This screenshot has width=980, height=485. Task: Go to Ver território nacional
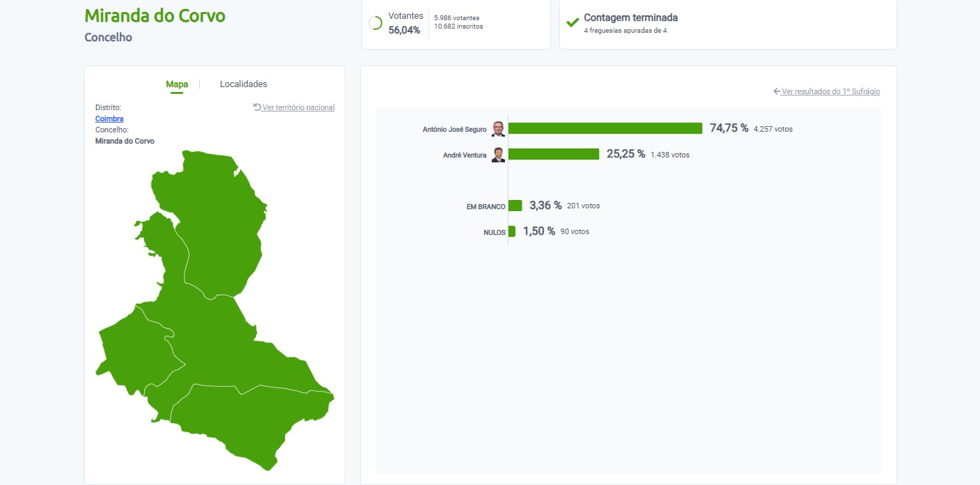pyautogui.click(x=298, y=107)
